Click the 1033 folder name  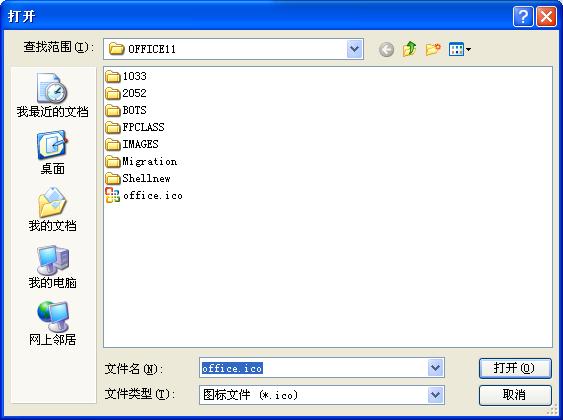[135, 76]
